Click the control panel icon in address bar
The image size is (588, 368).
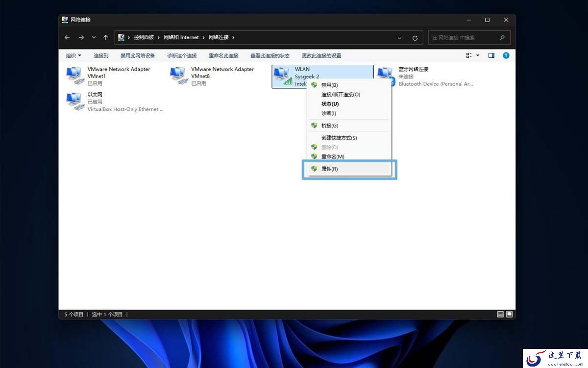121,37
